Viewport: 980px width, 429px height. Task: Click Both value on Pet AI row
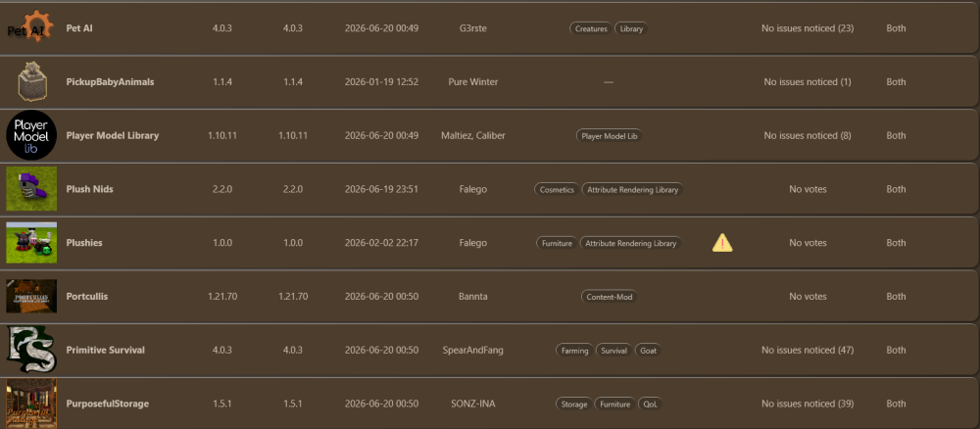click(x=896, y=28)
